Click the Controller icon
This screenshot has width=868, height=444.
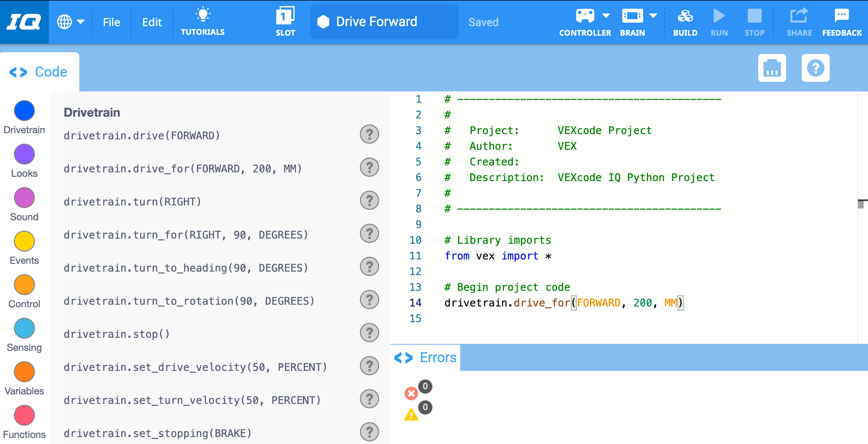[x=585, y=16]
